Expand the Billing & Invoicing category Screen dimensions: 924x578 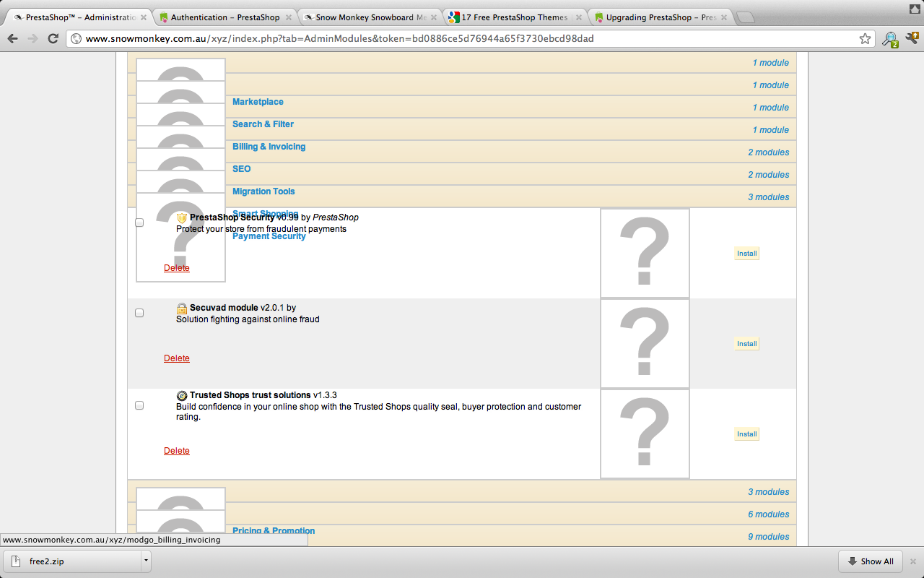coord(269,147)
